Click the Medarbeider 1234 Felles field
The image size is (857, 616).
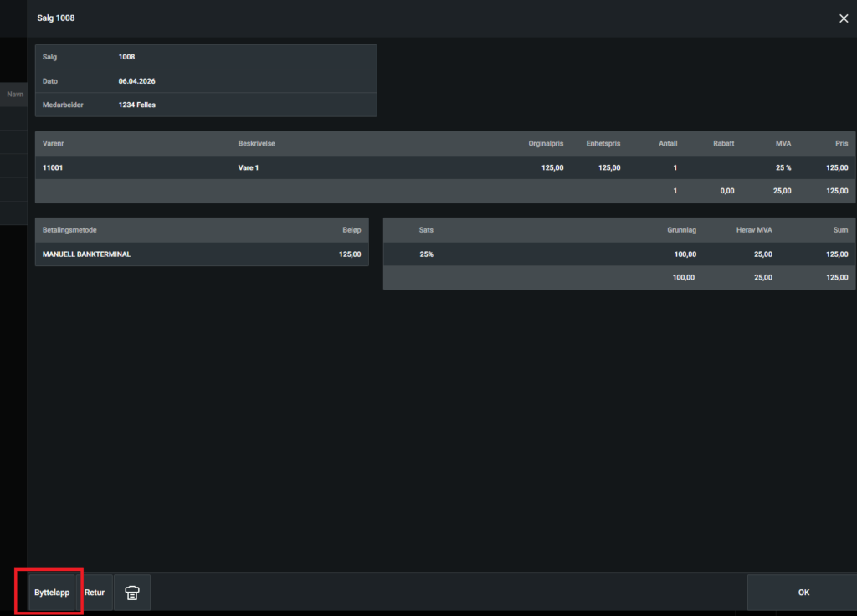(x=206, y=105)
